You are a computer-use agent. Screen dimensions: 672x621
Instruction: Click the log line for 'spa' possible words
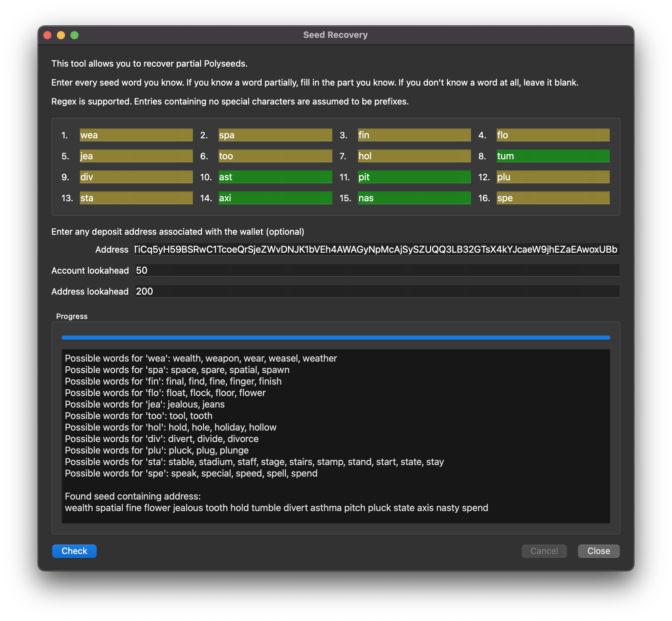point(177,370)
